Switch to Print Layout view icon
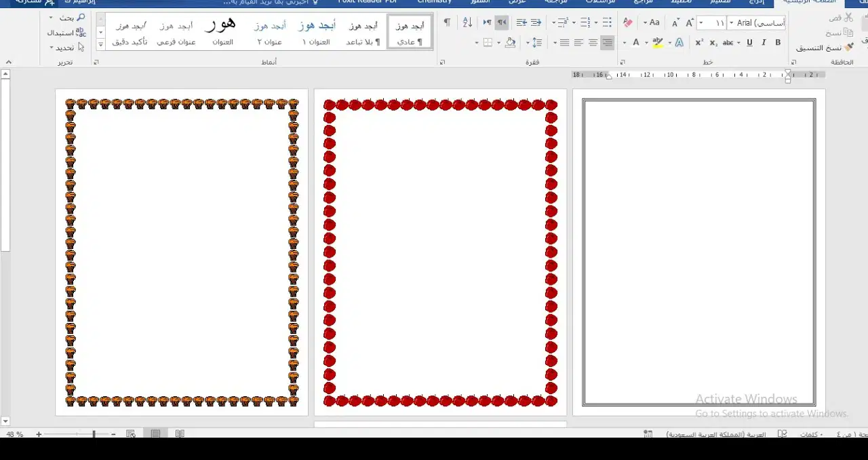Viewport: 868px width, 460px height. click(x=155, y=434)
